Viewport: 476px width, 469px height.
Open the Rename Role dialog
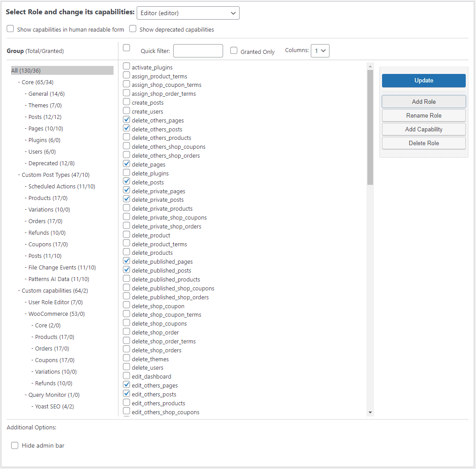(423, 115)
